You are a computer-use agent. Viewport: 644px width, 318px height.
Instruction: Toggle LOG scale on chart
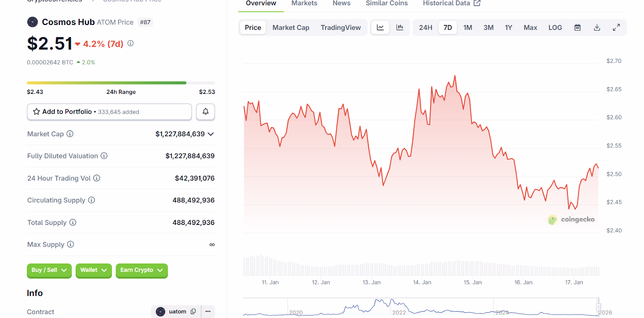[x=555, y=27]
